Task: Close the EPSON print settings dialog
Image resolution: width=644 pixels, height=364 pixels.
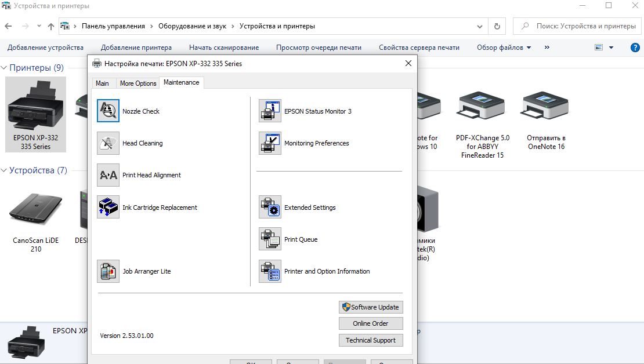Action: tap(408, 63)
